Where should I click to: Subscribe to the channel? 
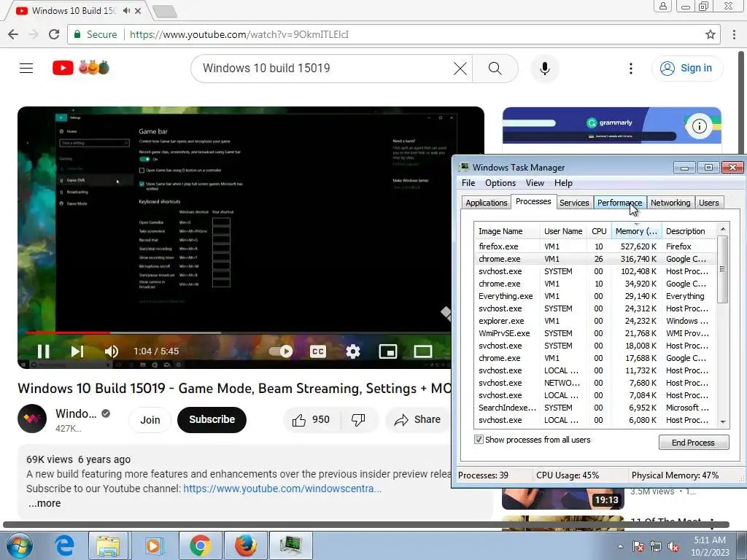[x=212, y=419]
